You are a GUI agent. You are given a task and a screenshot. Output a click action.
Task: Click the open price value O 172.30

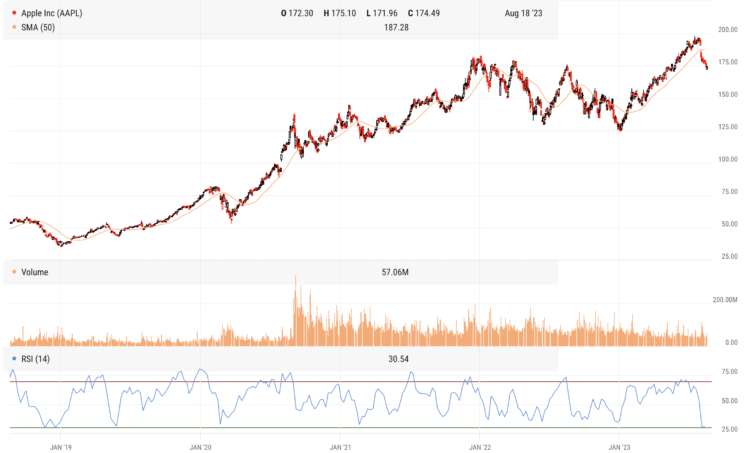tap(297, 13)
